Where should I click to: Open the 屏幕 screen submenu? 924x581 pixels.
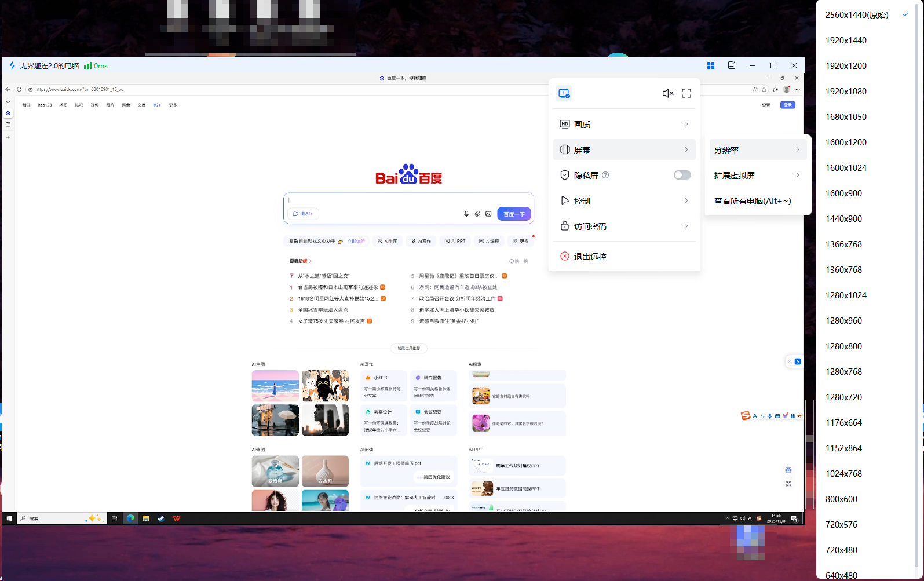tap(624, 149)
